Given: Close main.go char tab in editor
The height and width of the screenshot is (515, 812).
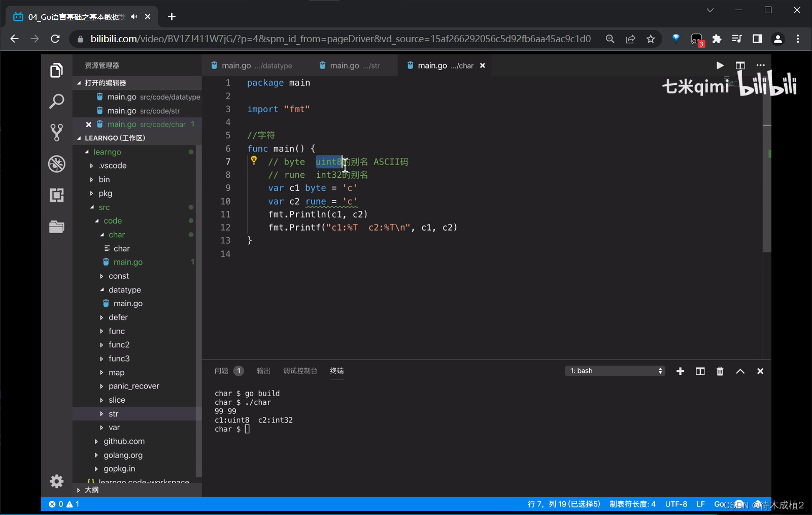Looking at the screenshot, I should [x=483, y=66].
